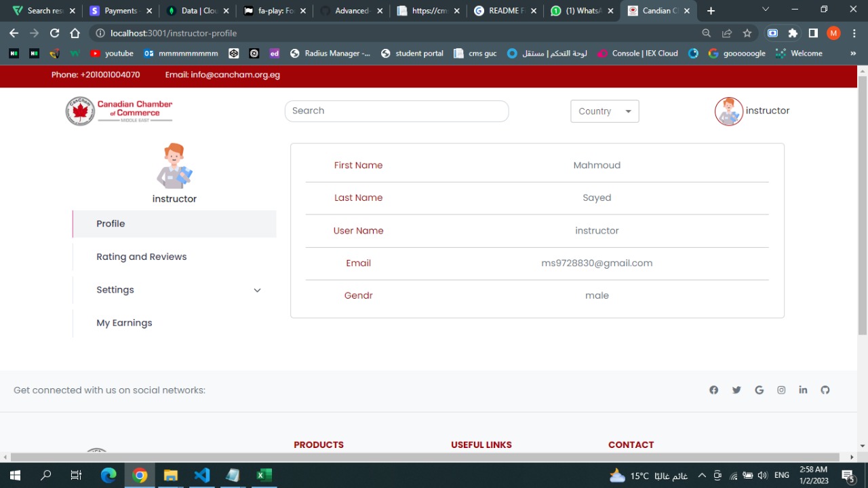This screenshot has width=868, height=488.
Task: Click inside the Search field
Action: click(397, 111)
